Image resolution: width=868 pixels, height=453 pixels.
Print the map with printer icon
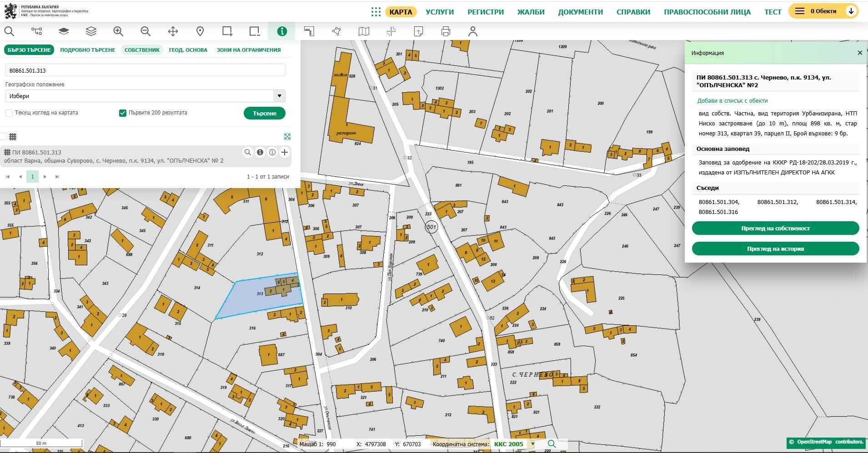click(446, 31)
